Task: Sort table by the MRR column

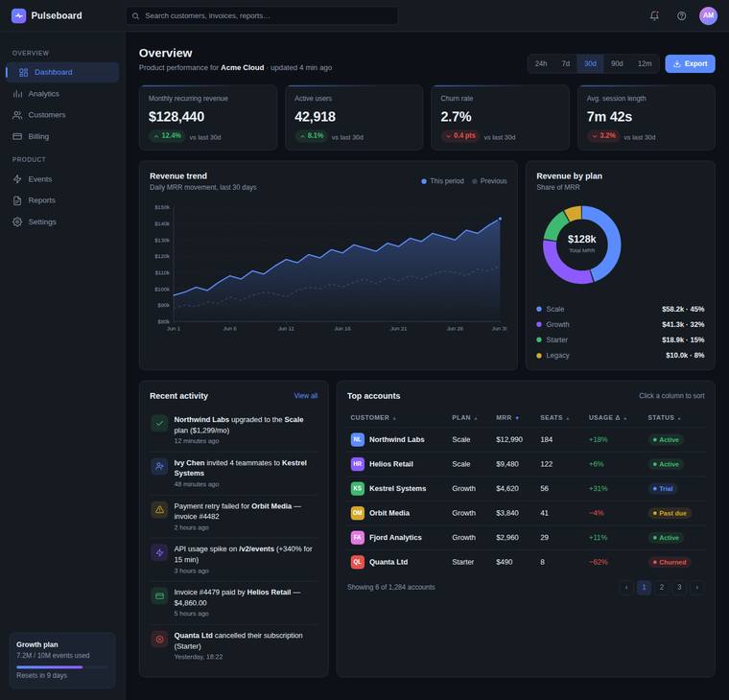Action: pos(507,418)
